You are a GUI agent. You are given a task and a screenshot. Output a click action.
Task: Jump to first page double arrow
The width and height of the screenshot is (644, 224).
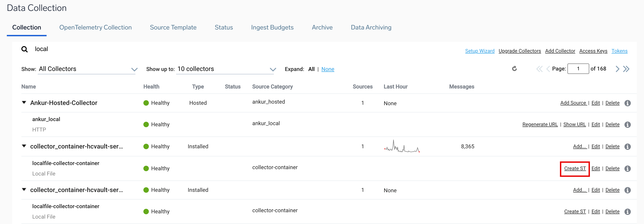tap(539, 69)
